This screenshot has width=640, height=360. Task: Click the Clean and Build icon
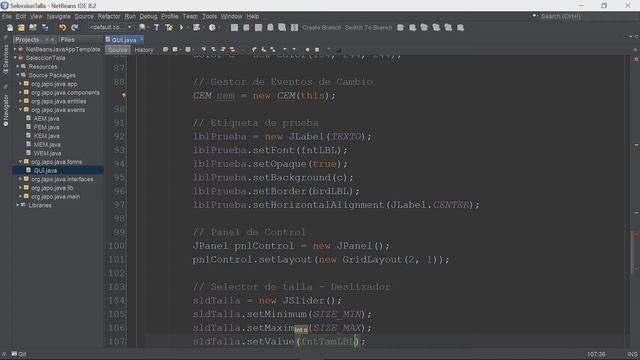[x=169, y=28]
